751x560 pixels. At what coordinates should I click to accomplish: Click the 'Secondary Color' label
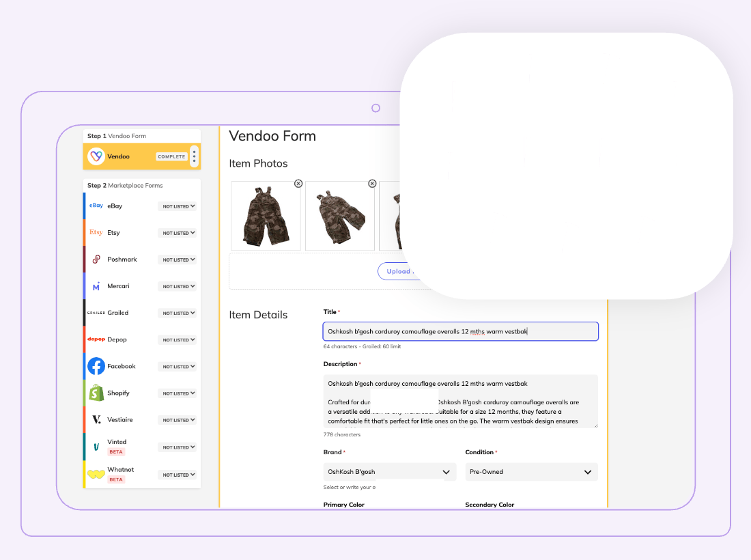(x=490, y=505)
